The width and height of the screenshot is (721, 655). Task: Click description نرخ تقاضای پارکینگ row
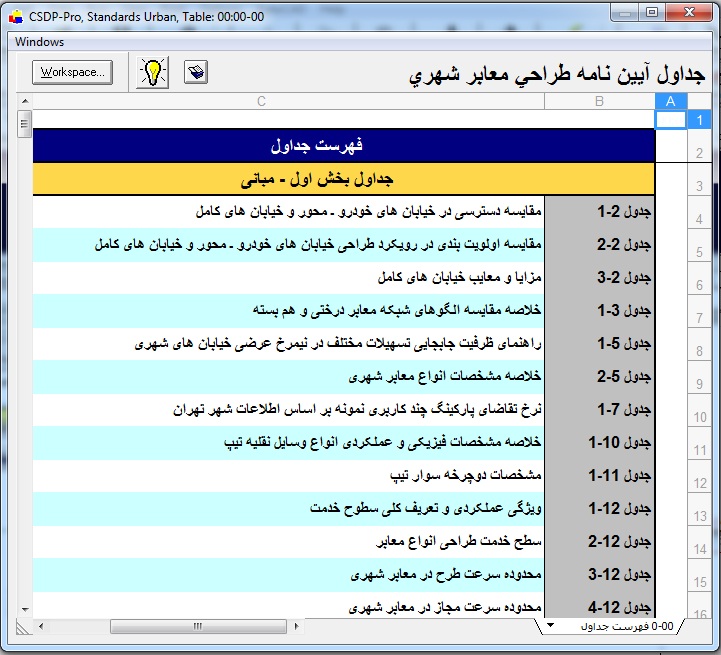tap(357, 409)
